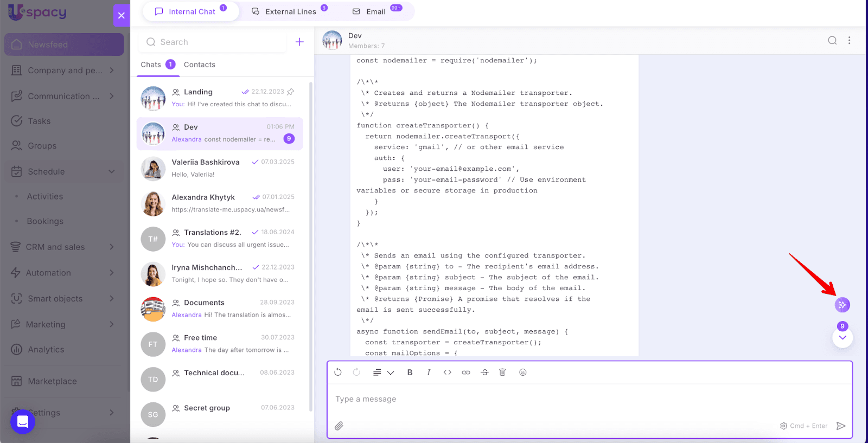868x443 pixels.
Task: Toggle italic formatting
Action: click(x=429, y=373)
